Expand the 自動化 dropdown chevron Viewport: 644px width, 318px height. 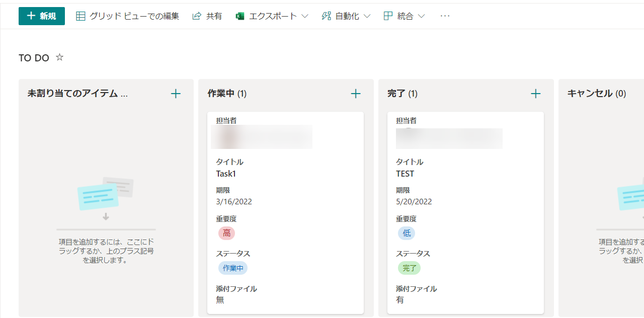click(367, 16)
